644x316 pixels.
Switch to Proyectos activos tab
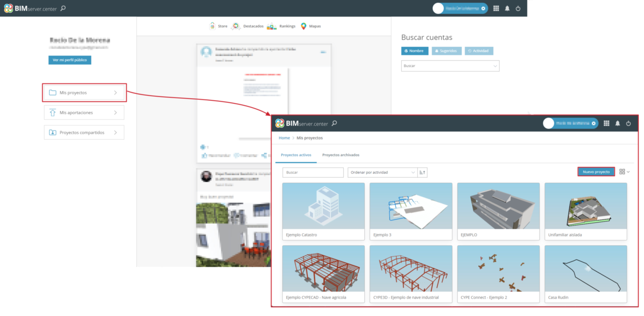296,155
